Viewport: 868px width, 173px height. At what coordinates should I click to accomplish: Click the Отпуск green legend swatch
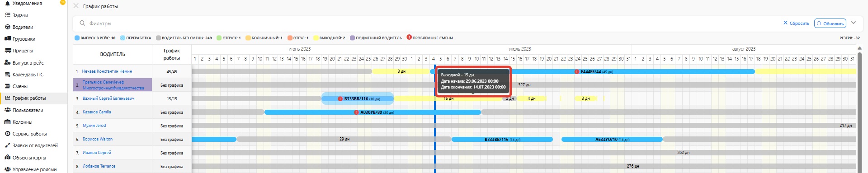click(x=219, y=38)
